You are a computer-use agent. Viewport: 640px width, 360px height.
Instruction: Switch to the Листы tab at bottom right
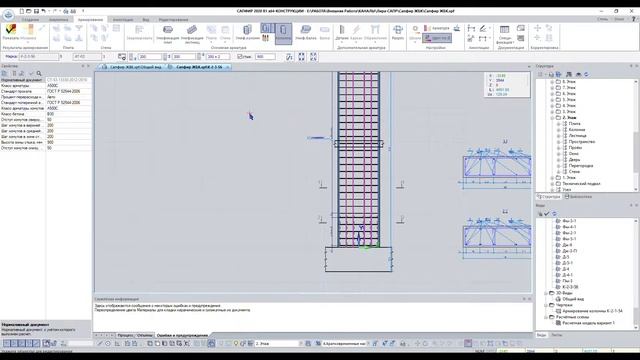(x=557, y=335)
